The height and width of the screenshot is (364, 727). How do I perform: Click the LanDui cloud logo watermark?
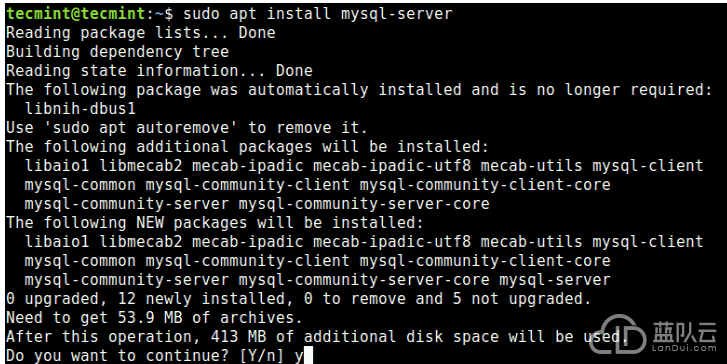click(x=617, y=334)
